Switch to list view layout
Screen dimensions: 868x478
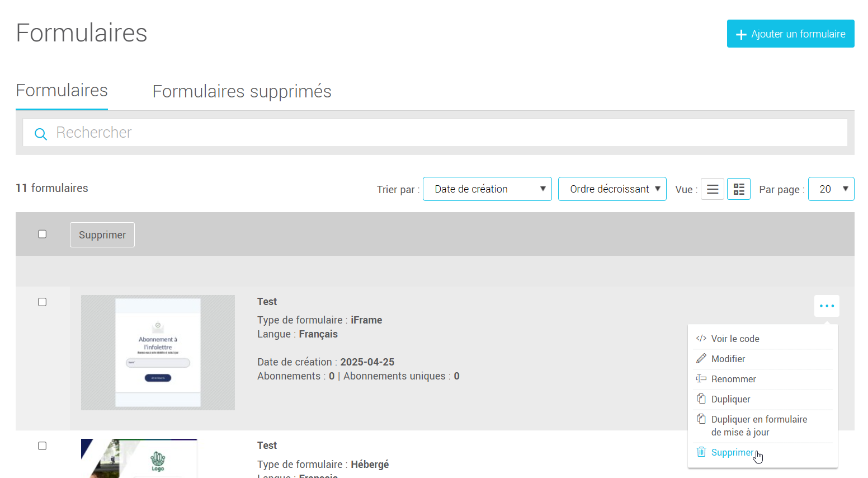pyautogui.click(x=712, y=189)
